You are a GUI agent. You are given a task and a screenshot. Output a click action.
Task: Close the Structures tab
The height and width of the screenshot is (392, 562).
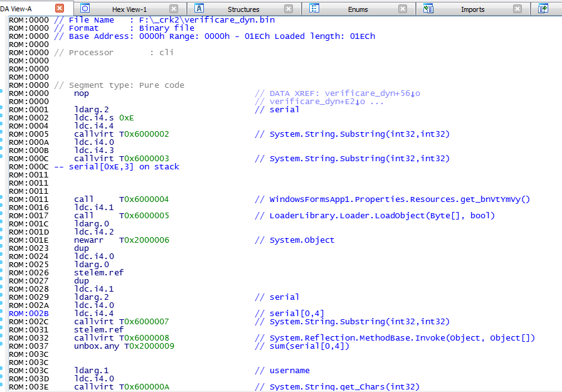pyautogui.click(x=289, y=9)
